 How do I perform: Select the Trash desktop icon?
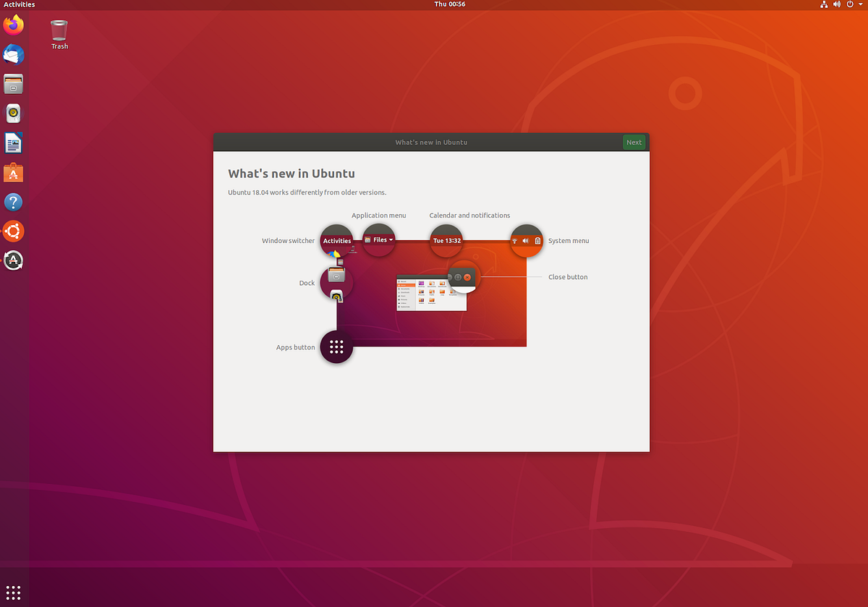pyautogui.click(x=59, y=34)
